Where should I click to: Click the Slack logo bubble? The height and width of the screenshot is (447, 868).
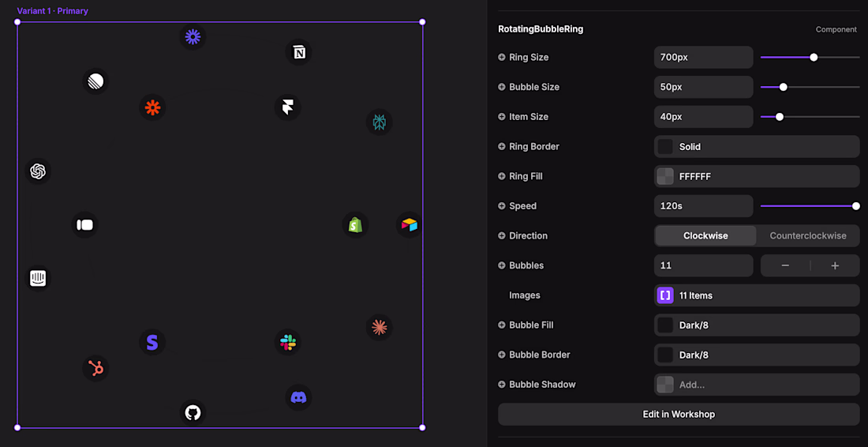coord(288,342)
